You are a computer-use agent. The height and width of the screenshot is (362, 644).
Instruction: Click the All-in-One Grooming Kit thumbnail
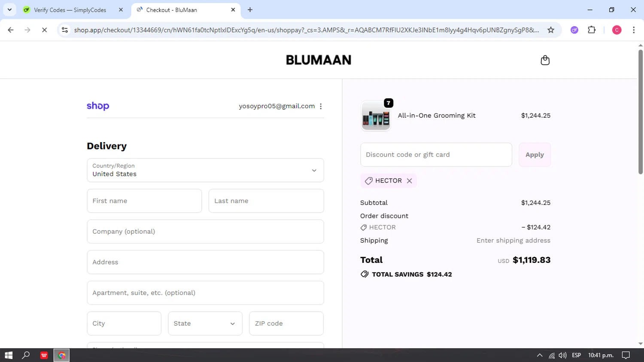pyautogui.click(x=376, y=116)
